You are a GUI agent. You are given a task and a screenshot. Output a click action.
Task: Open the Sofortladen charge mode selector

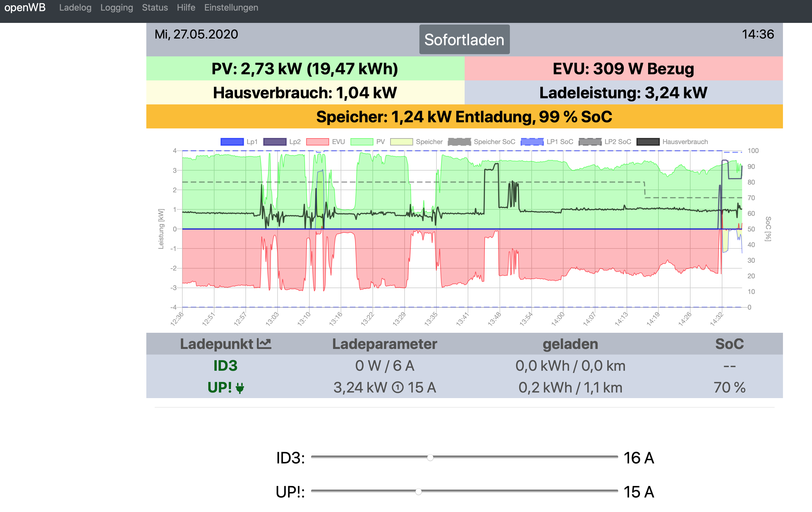click(x=464, y=39)
